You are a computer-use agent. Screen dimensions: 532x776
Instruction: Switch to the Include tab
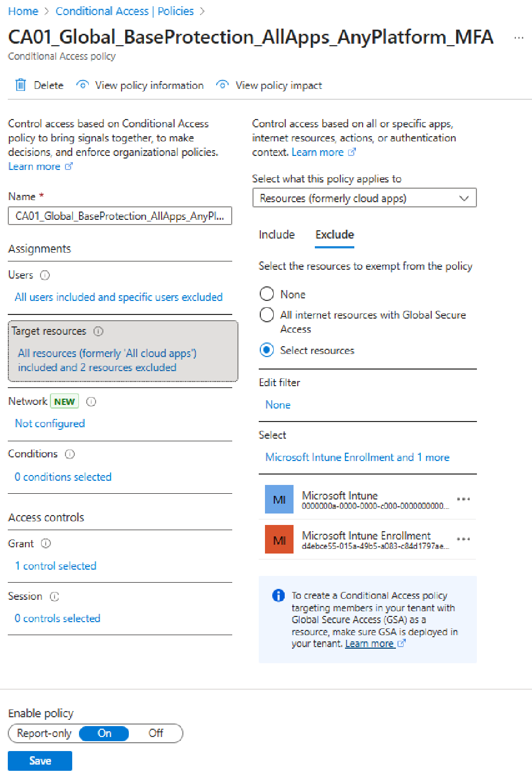[x=276, y=235]
